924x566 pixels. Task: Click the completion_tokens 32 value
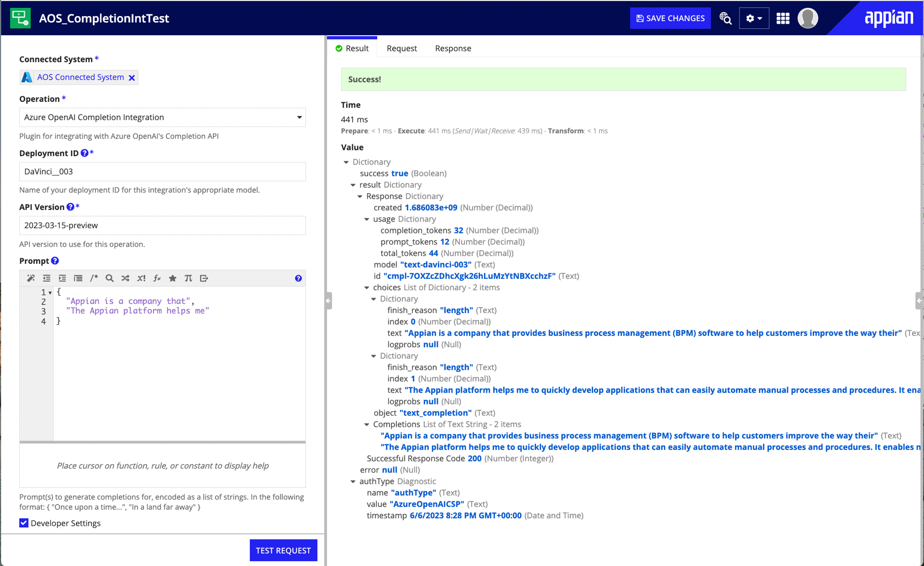point(458,230)
